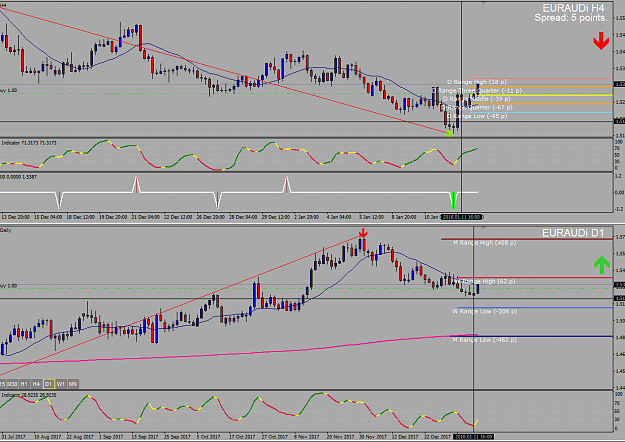This screenshot has height=442, width=625.
Task: Click the 'EURAUDi H4' chart title
Action: [573, 8]
